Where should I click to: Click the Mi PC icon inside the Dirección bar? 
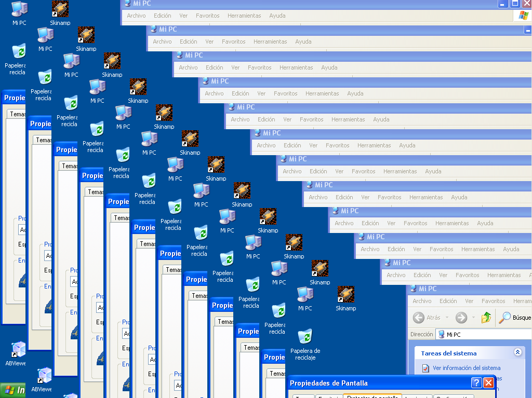point(442,335)
